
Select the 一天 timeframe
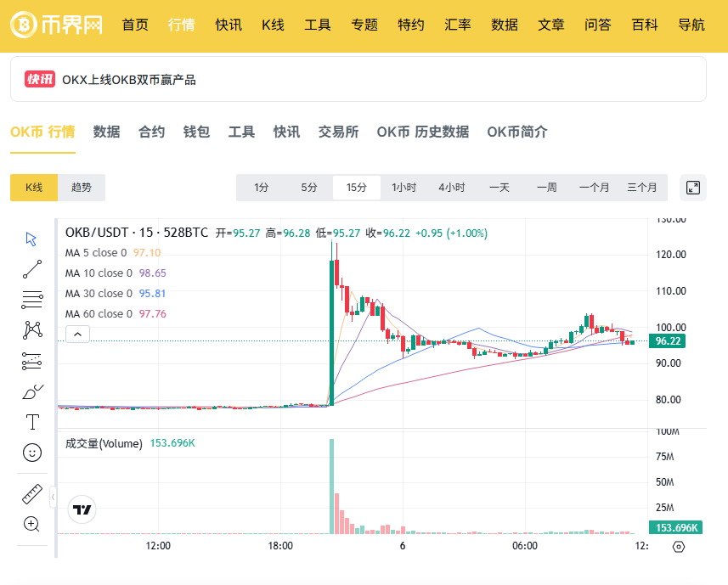point(499,188)
